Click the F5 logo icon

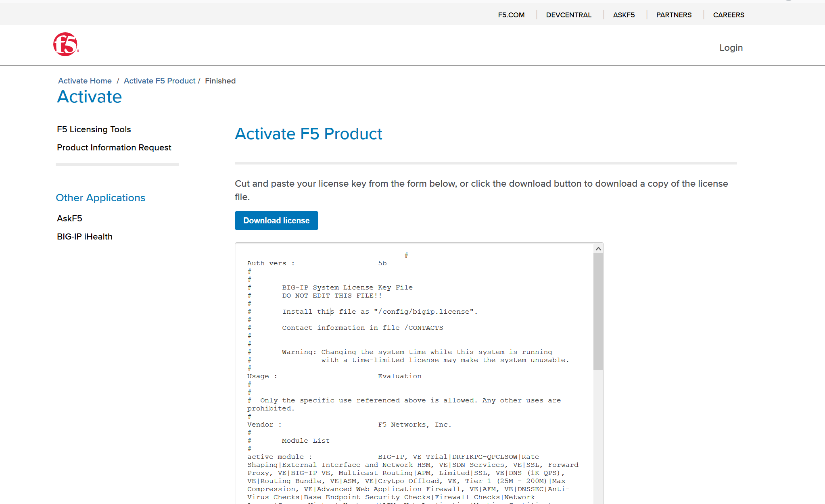coord(65,44)
